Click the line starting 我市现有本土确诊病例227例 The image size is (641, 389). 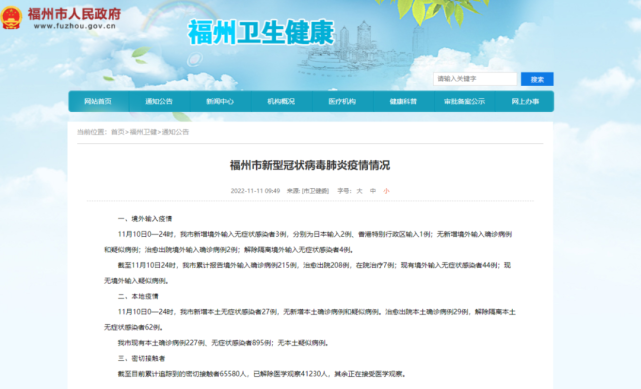(223, 343)
